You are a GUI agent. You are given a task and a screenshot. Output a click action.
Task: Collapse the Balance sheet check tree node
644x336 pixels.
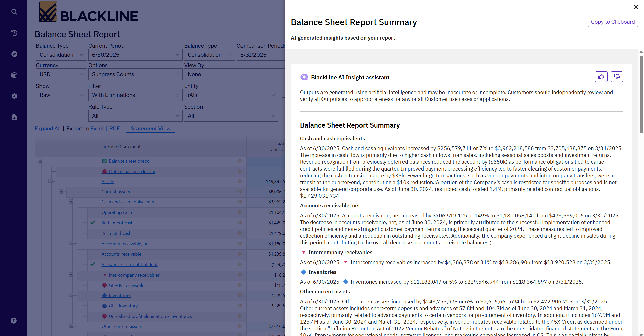tap(40, 161)
